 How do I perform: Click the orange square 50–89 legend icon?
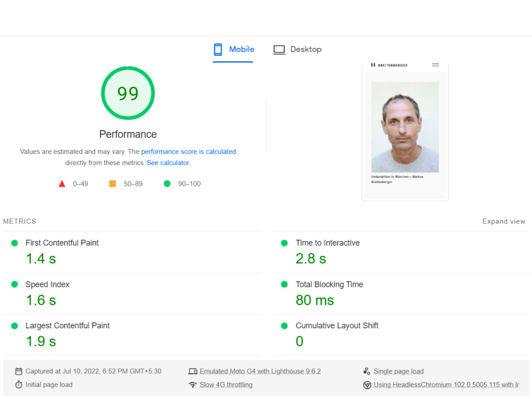(112, 184)
